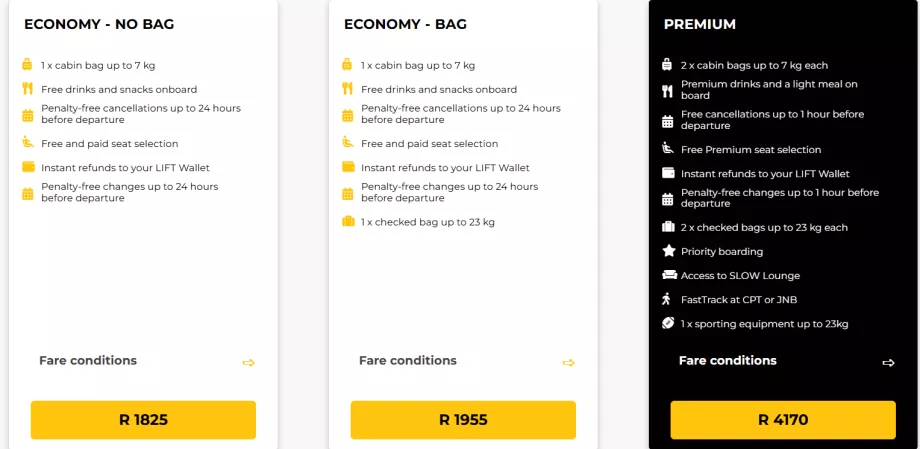Expand Fare conditions arrow for Premium
Screen dimensions: 920x449
(x=889, y=363)
